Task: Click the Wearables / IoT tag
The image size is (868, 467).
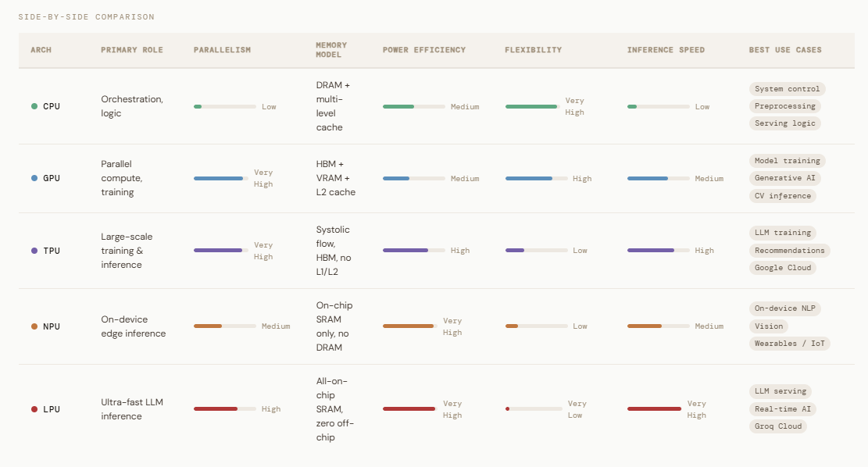Action: point(789,344)
